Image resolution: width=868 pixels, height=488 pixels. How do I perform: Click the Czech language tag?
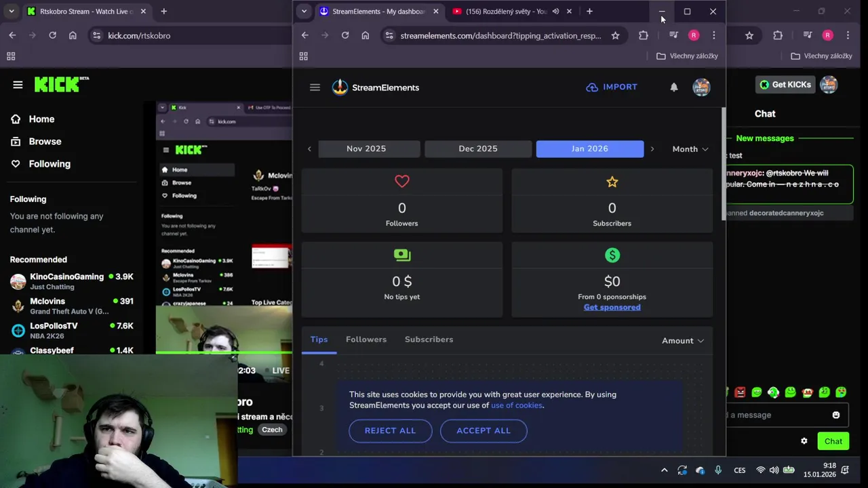(x=272, y=430)
